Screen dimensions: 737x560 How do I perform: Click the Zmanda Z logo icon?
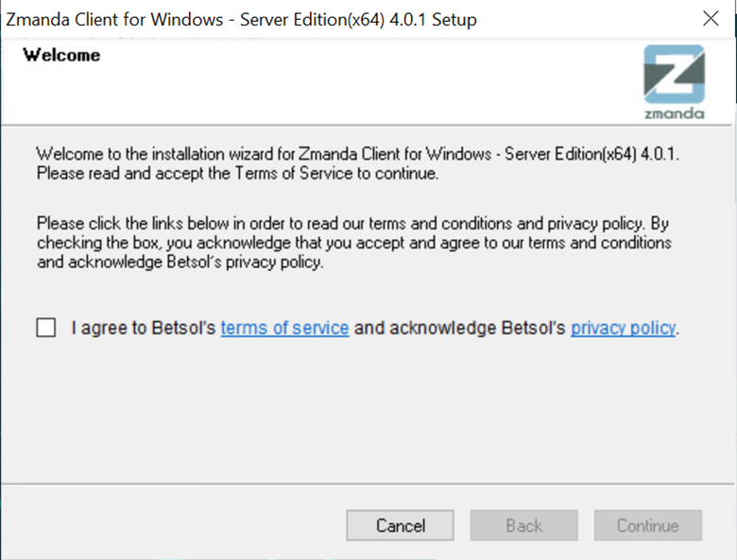tap(674, 75)
